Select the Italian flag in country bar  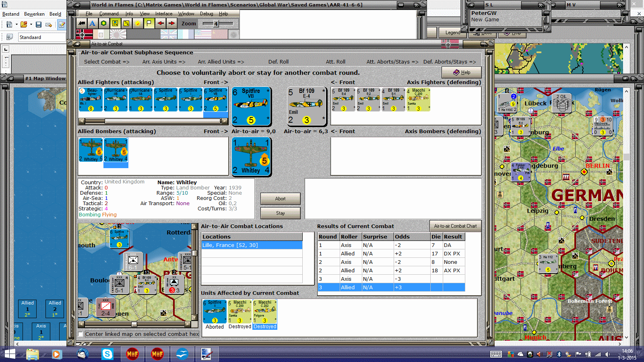[x=101, y=34]
